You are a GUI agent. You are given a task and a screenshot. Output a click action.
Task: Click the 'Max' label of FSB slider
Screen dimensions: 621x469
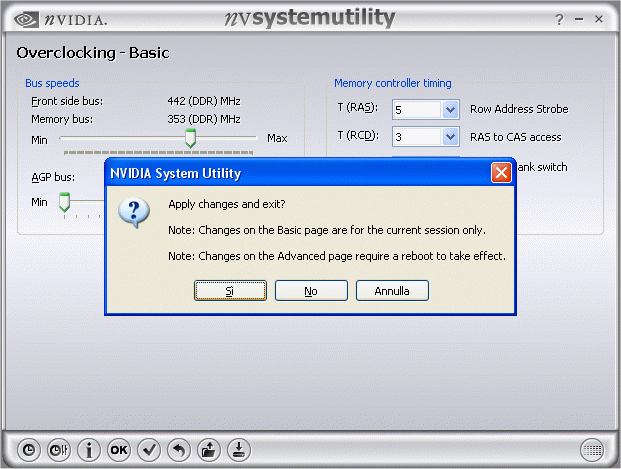[x=277, y=138]
